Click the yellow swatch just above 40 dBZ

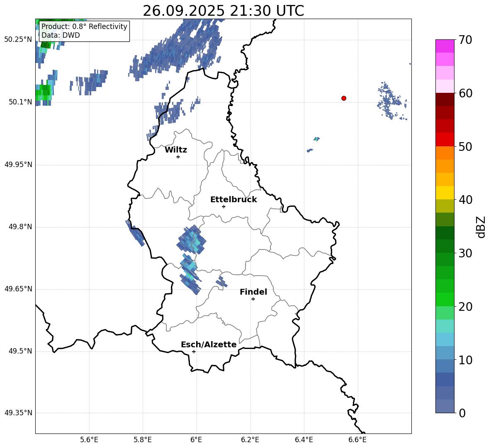click(x=445, y=193)
